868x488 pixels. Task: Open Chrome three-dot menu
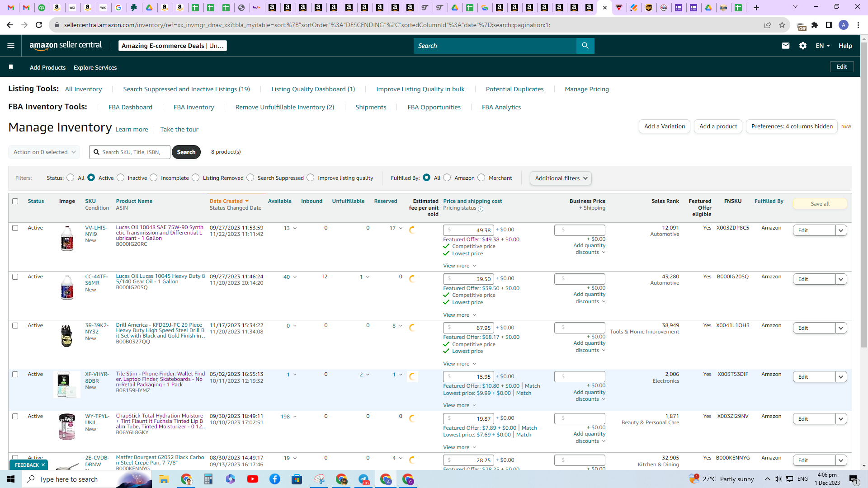point(858,25)
